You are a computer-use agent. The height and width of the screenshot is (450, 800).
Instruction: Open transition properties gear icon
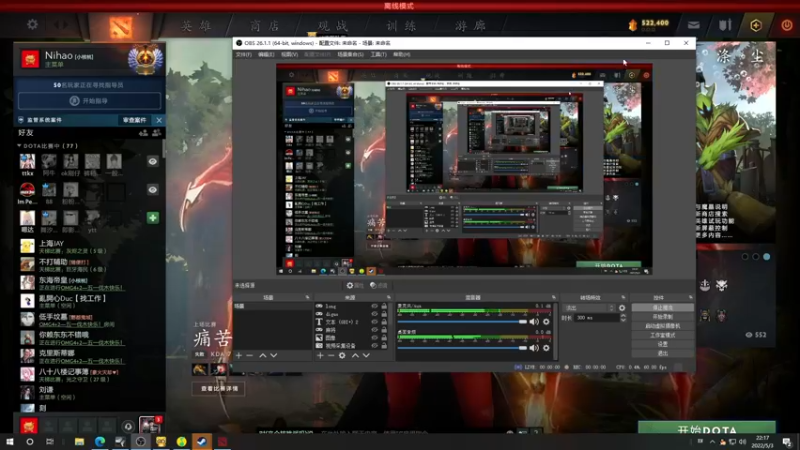[622, 308]
